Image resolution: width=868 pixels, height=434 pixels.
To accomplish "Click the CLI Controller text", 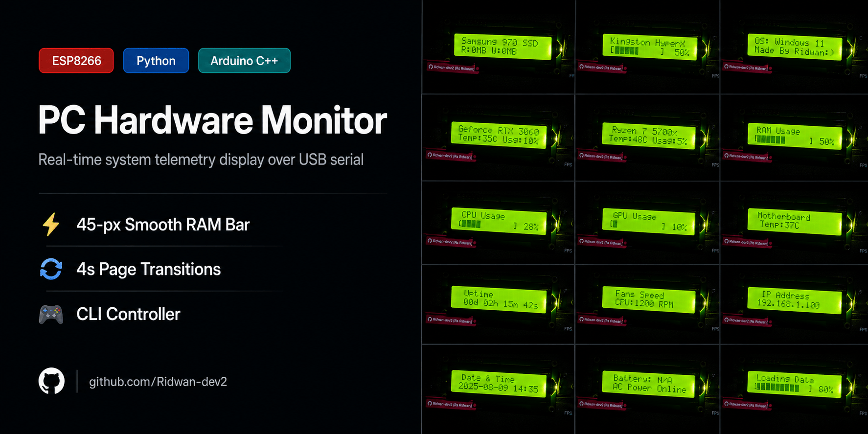I will pyautogui.click(x=128, y=314).
